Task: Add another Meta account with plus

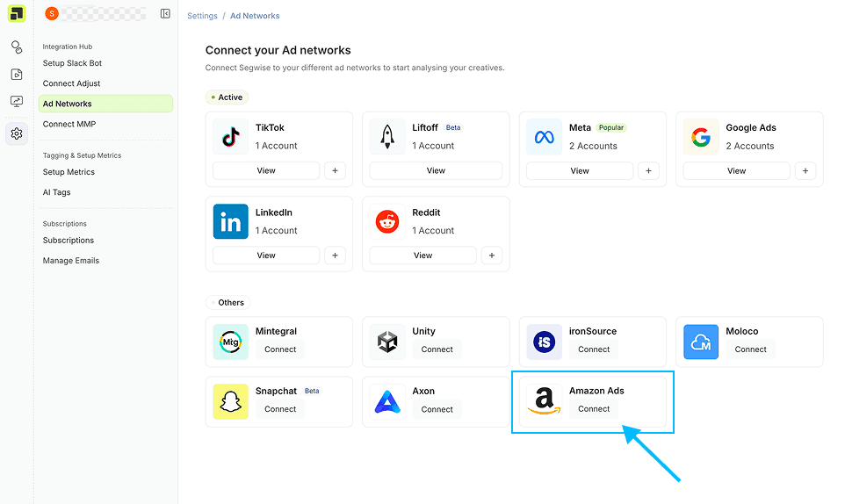Action: 649,170
